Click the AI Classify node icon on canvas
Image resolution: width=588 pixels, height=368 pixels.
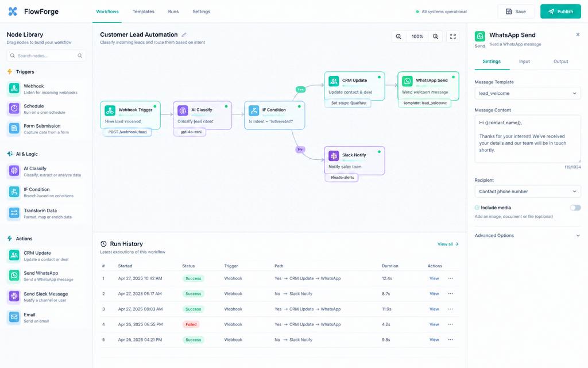183,110
